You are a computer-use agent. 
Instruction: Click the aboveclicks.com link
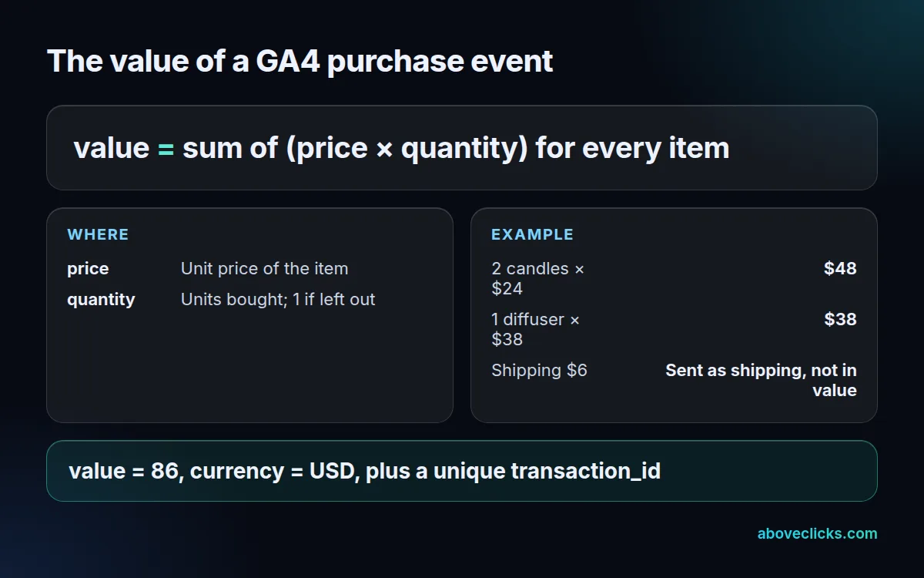pos(817,533)
